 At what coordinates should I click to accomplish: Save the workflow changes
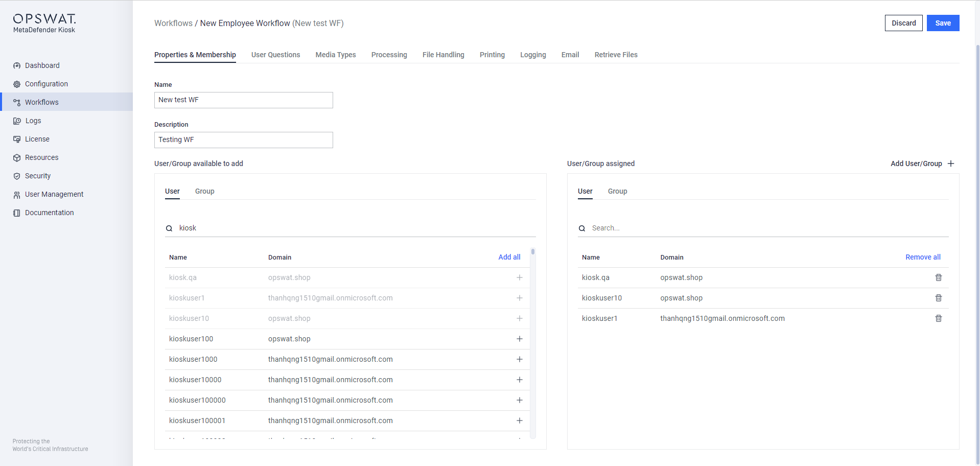point(943,23)
